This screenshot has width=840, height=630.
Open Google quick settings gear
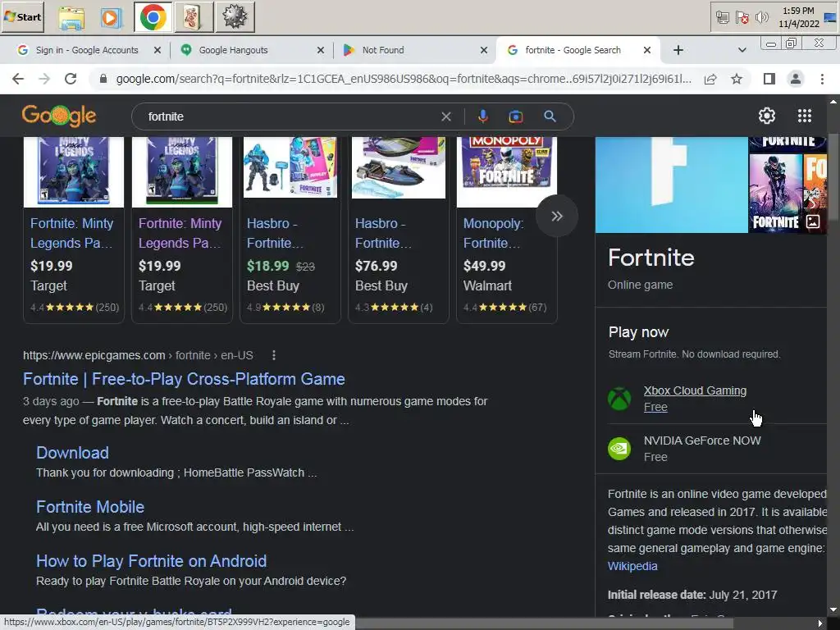(x=767, y=115)
